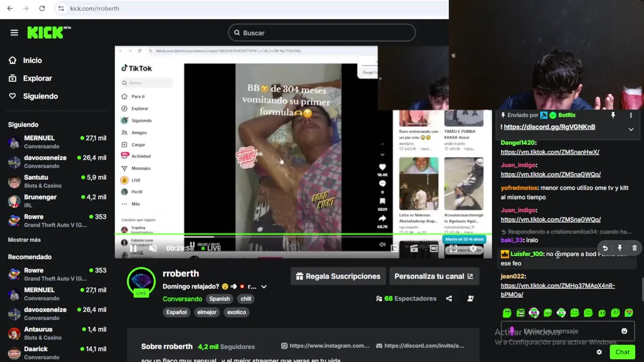This screenshot has height=362, width=644.
Task: Pin Luisfer_100's chat message
Action: tap(620, 248)
